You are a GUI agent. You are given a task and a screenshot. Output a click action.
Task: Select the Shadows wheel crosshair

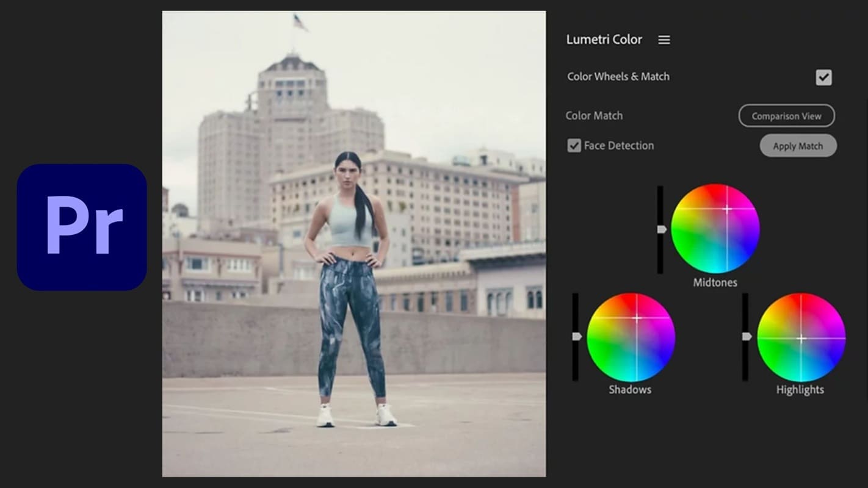638,318
